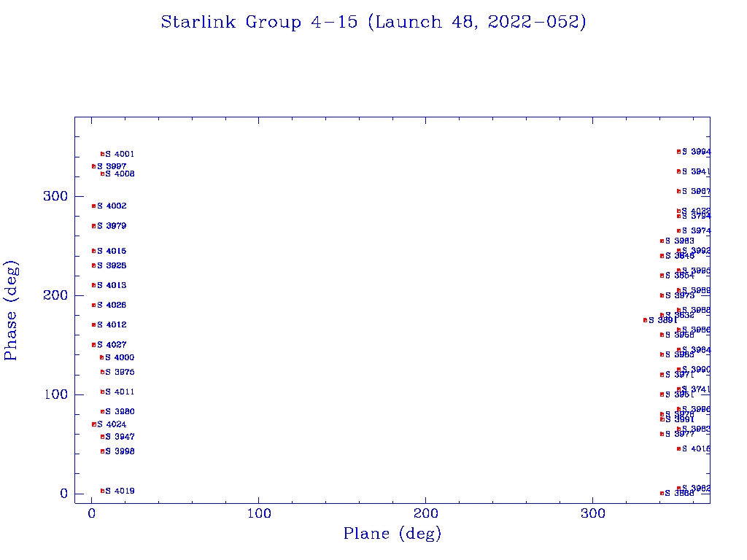Viewport: 747px width, 560px height.
Task: Select the S 3947 data label
Action: click(x=120, y=437)
